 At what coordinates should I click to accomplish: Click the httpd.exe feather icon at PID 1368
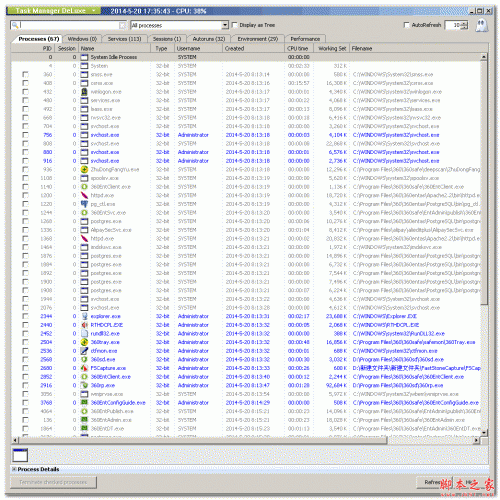[85, 239]
